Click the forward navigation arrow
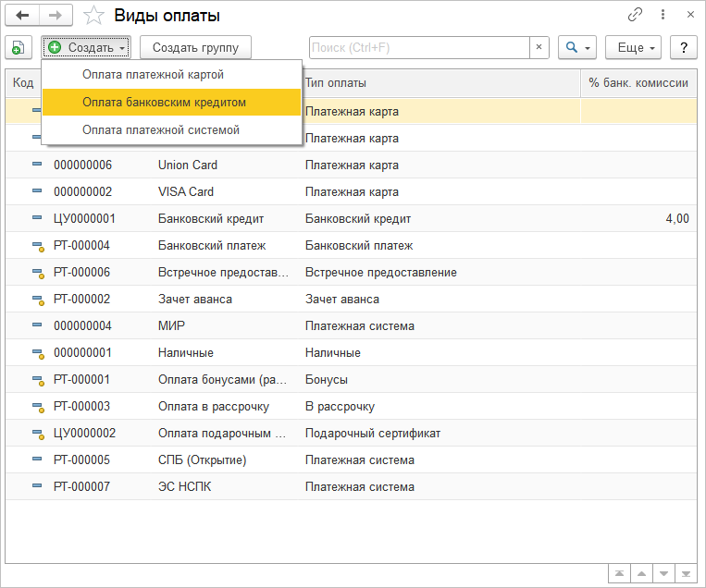 tap(56, 16)
